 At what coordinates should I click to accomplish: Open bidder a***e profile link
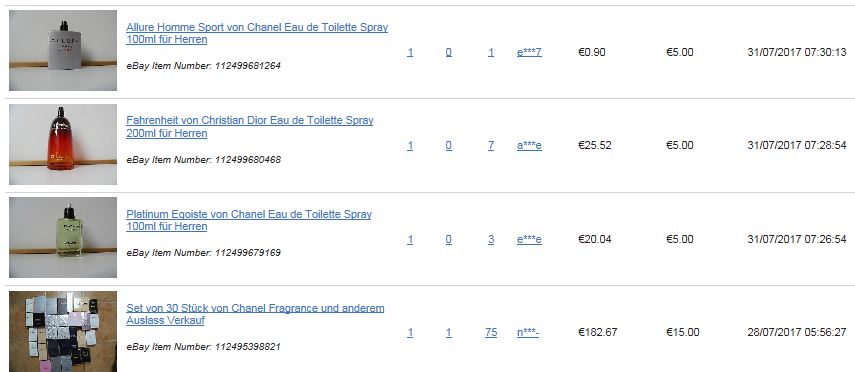[x=529, y=146]
